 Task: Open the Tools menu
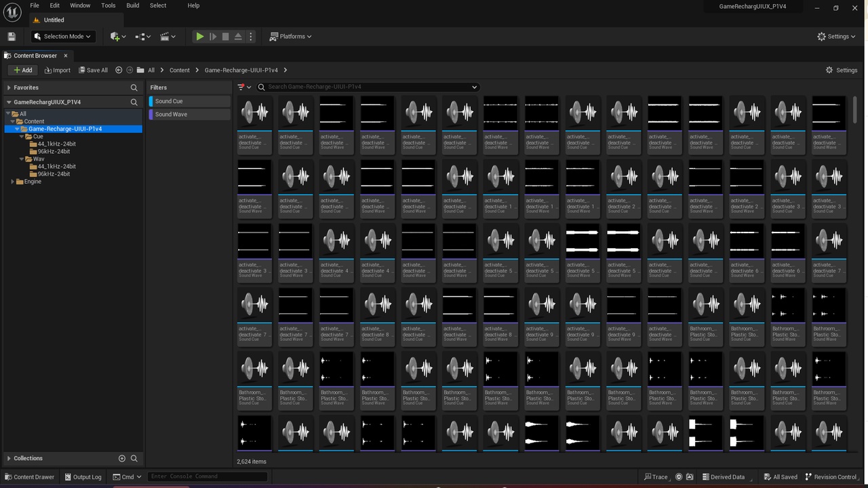(108, 5)
